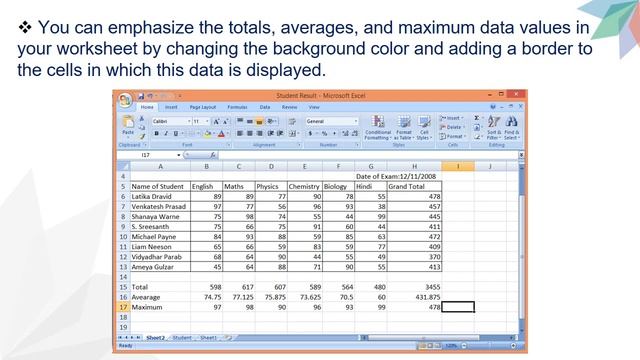Switch to the Formulas tab
The image size is (640, 360).
click(237, 107)
